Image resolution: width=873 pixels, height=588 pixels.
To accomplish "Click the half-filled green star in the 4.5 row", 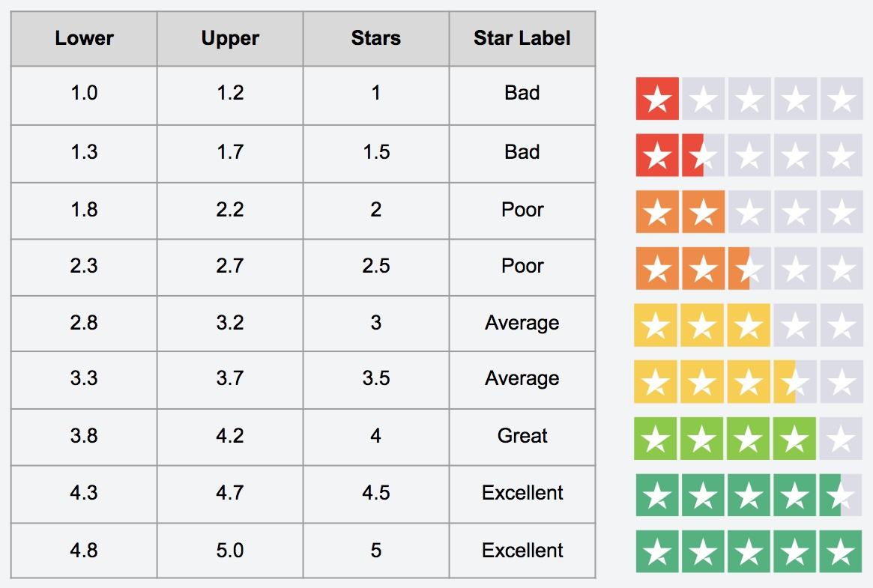I will coord(841,495).
